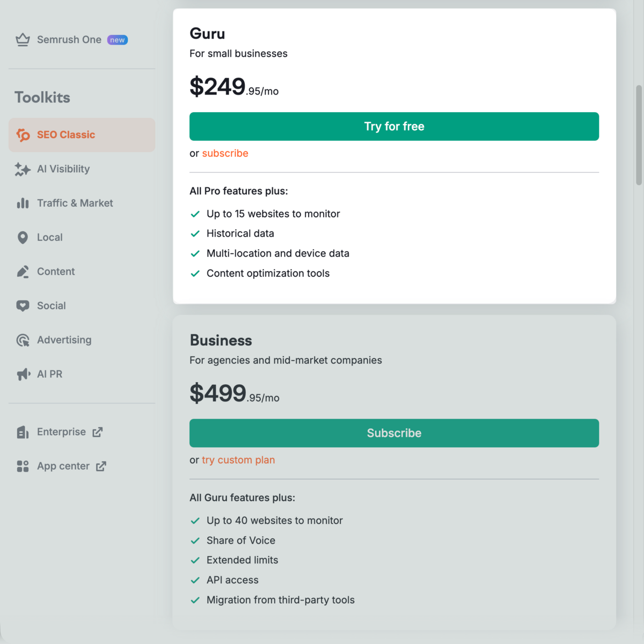Click the new badge beside Semrush One
Viewport: 644px width, 644px height.
click(117, 39)
